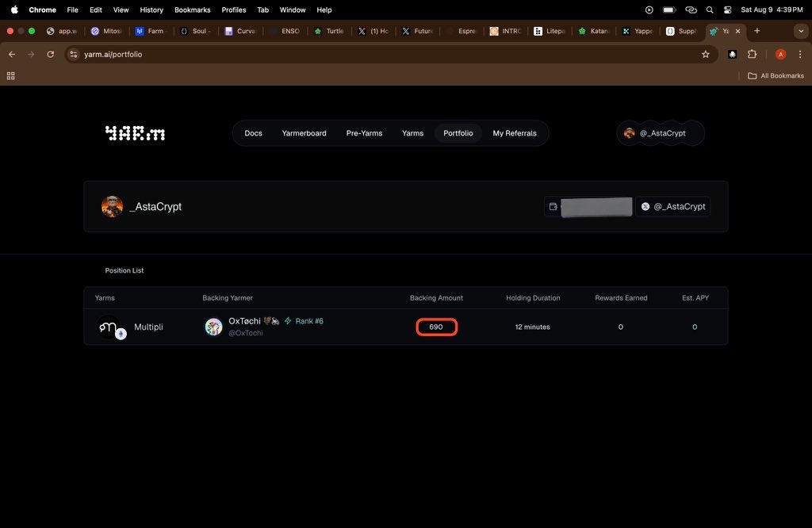Switch to the Katana tab
The width and height of the screenshot is (812, 528).
click(x=595, y=31)
